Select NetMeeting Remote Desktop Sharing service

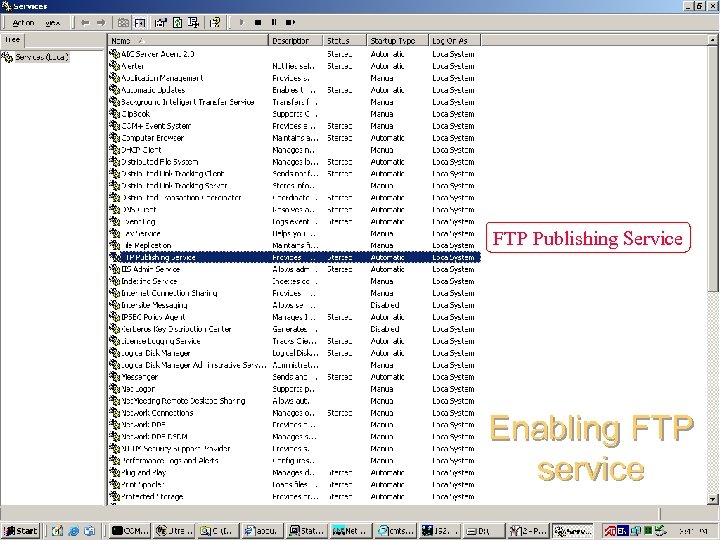coord(295,401)
